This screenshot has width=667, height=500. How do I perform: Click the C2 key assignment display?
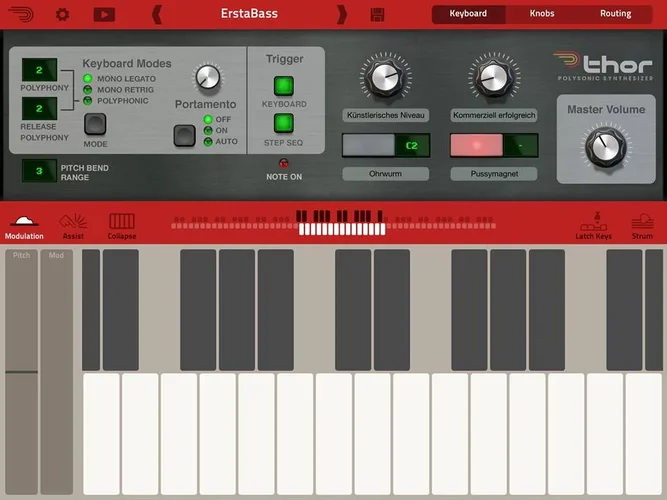pyautogui.click(x=412, y=146)
